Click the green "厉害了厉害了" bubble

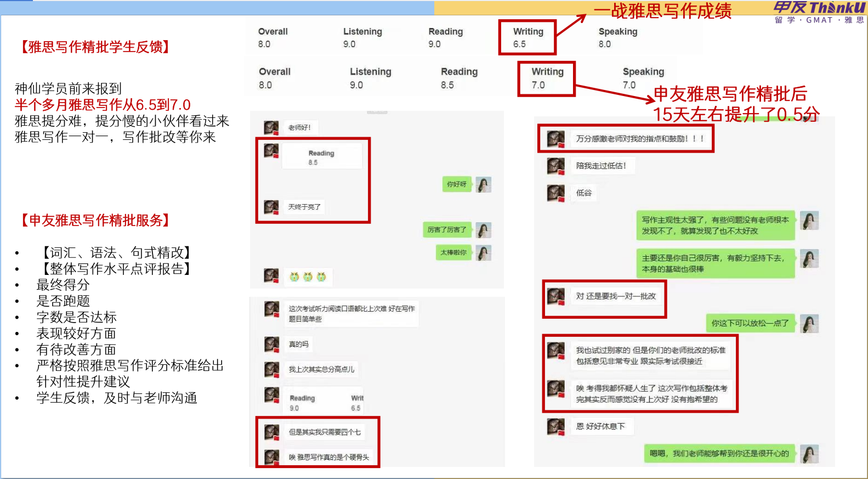(447, 230)
